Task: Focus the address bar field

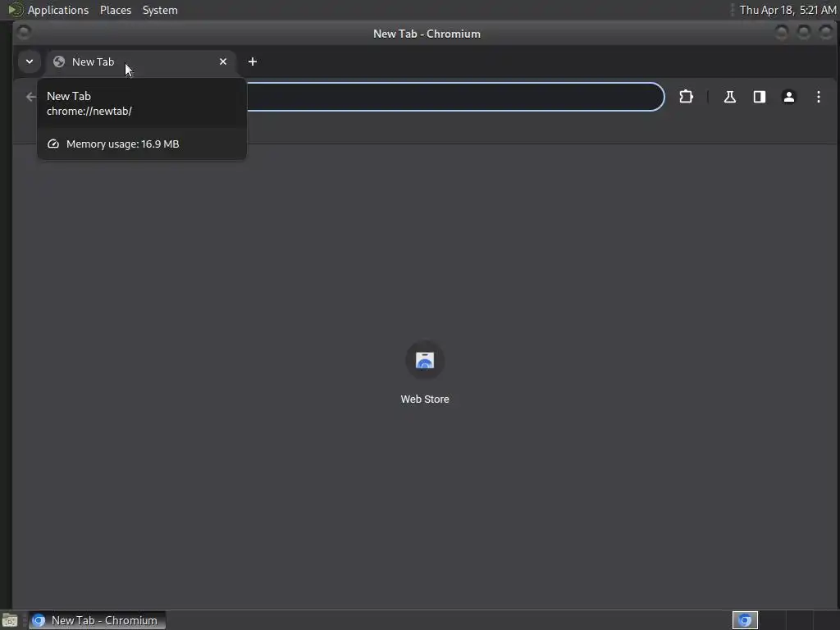Action: [x=455, y=97]
